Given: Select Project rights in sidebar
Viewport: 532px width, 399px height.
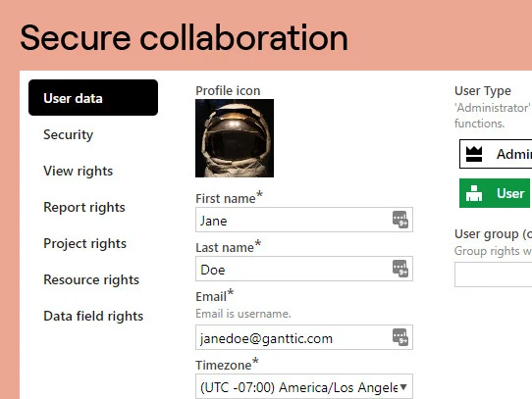Looking at the screenshot, I should (84, 243).
